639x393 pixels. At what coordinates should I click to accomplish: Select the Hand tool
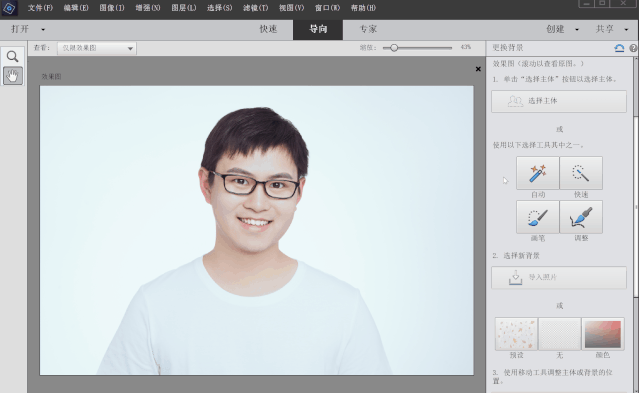tap(13, 76)
